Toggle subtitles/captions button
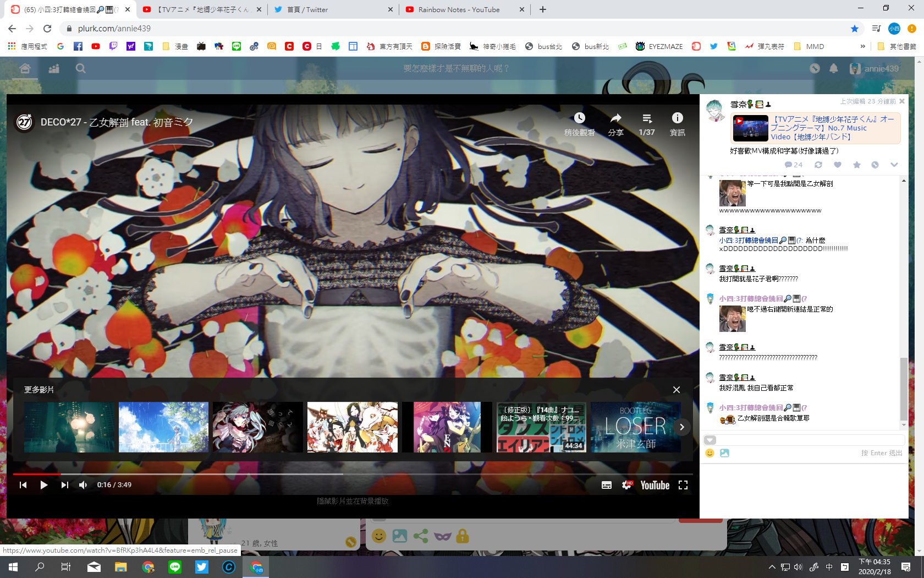924x578 pixels. (607, 485)
